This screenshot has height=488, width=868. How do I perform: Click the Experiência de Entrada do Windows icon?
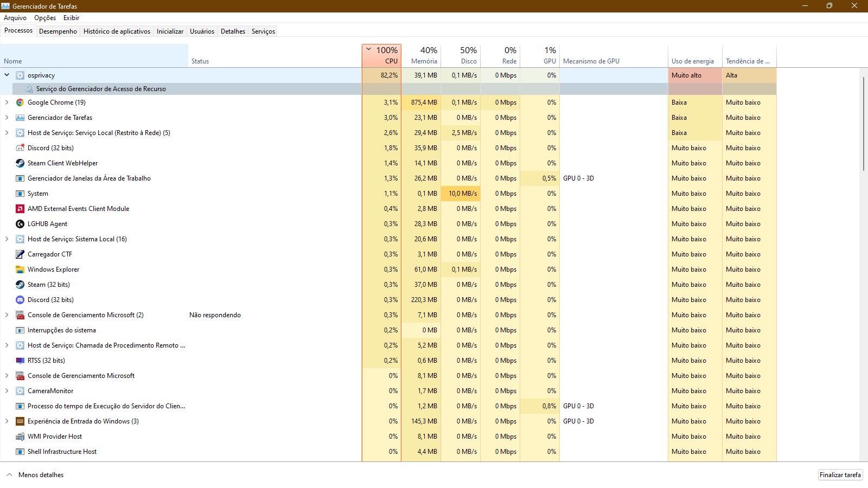pos(20,421)
